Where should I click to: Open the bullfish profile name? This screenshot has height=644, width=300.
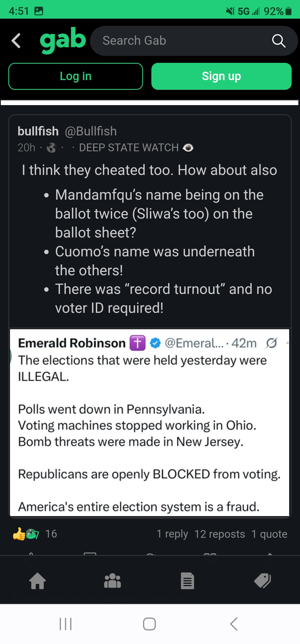pos(38,131)
